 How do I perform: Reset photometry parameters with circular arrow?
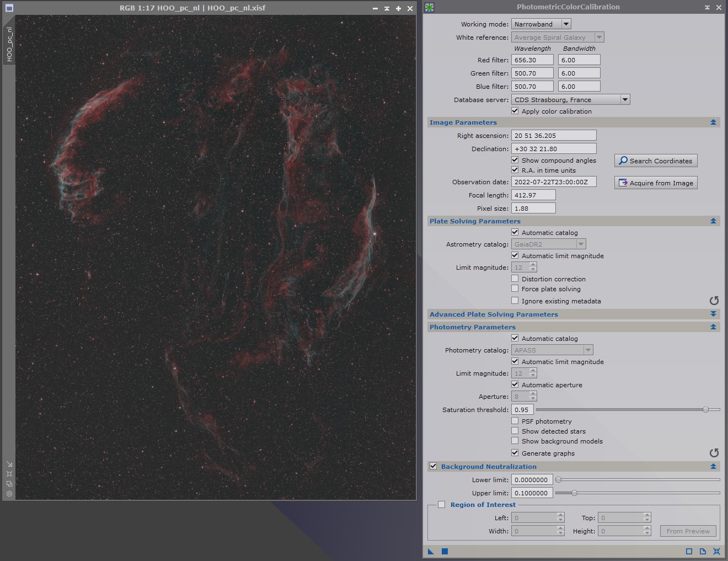coord(714,453)
